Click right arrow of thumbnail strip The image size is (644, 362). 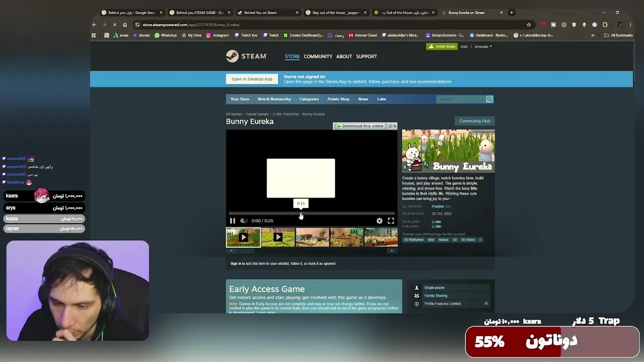[392, 250]
